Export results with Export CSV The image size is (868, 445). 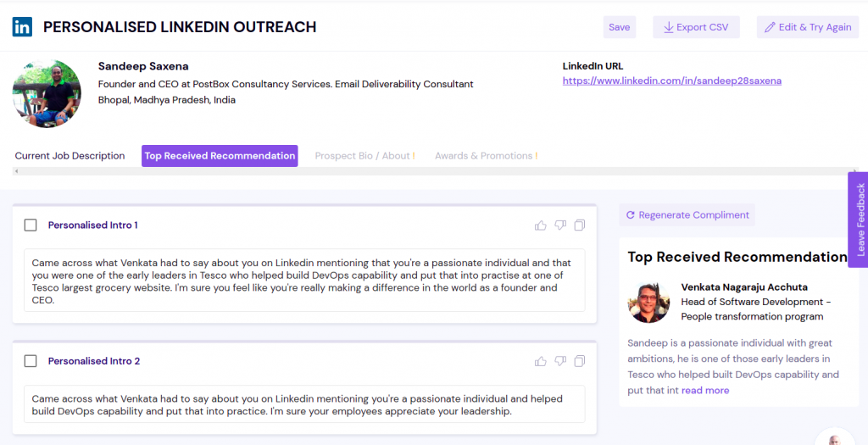pyautogui.click(x=697, y=27)
